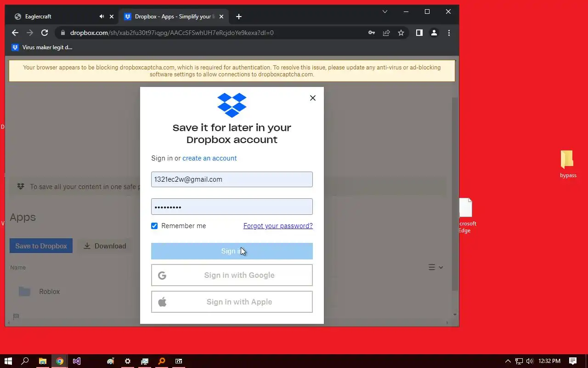Click the password input field
588x368 pixels.
click(232, 207)
